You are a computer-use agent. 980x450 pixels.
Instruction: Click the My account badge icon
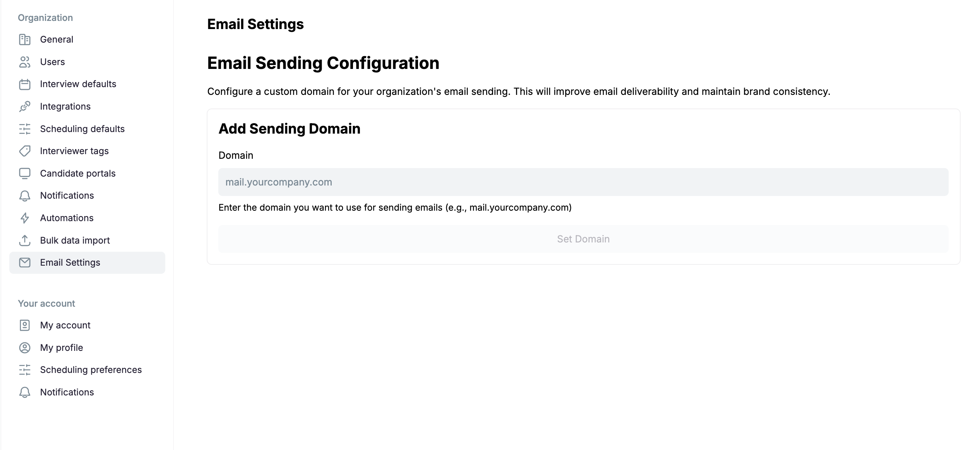pos(25,325)
